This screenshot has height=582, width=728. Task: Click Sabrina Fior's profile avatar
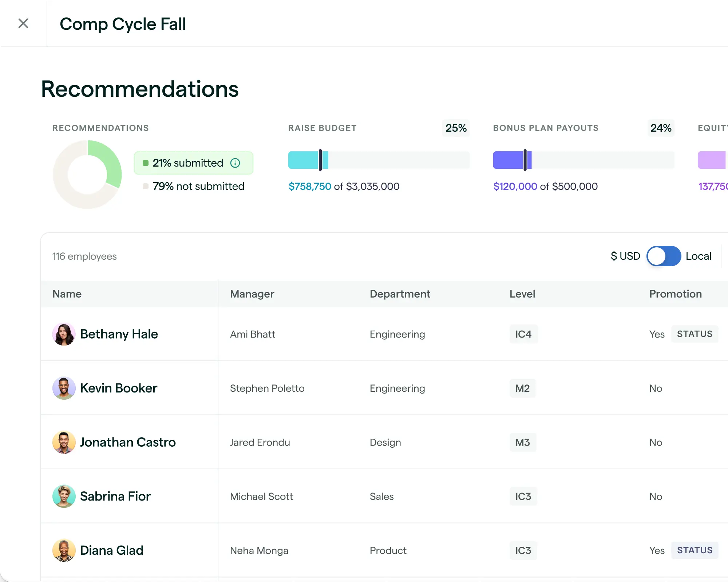coord(64,496)
